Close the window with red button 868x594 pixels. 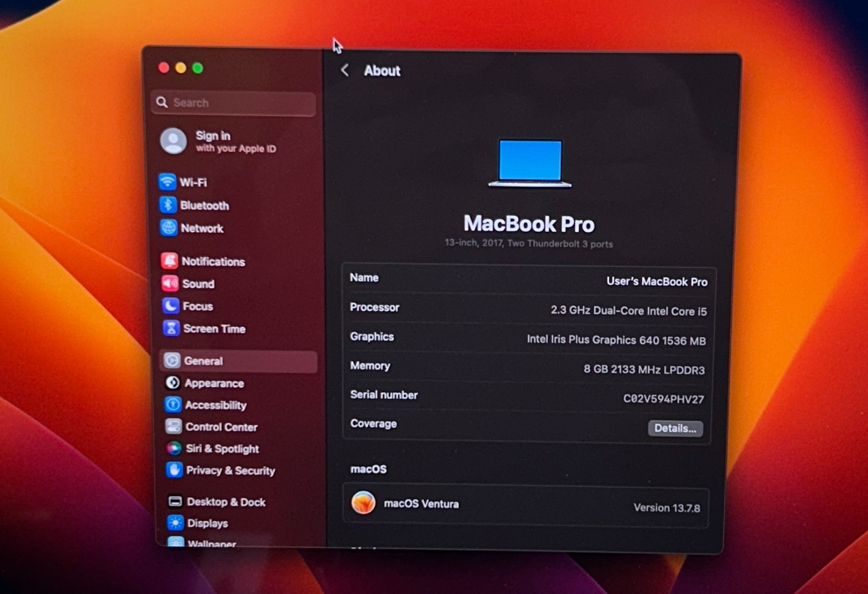point(164,67)
